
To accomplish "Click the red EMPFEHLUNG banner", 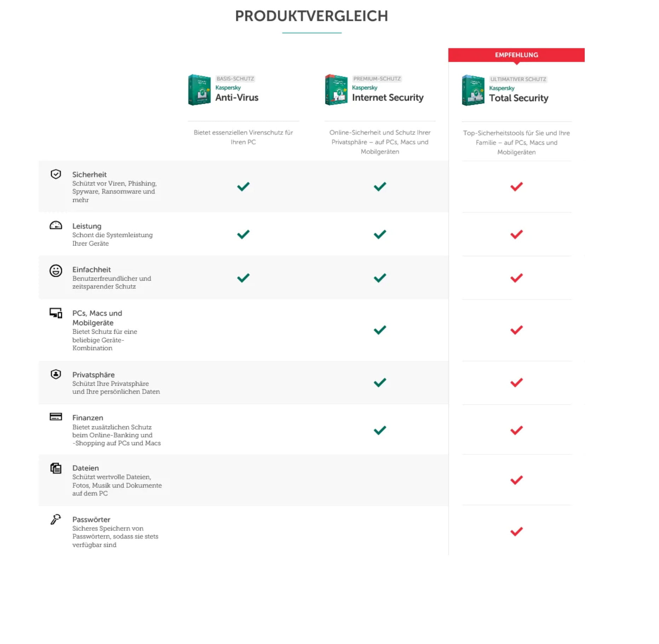I will click(x=516, y=55).
